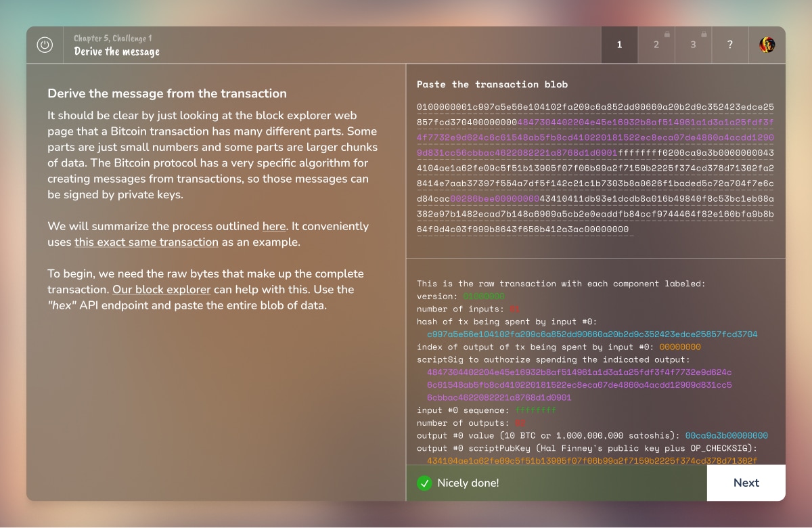
Task: Click the Next button
Action: click(746, 483)
